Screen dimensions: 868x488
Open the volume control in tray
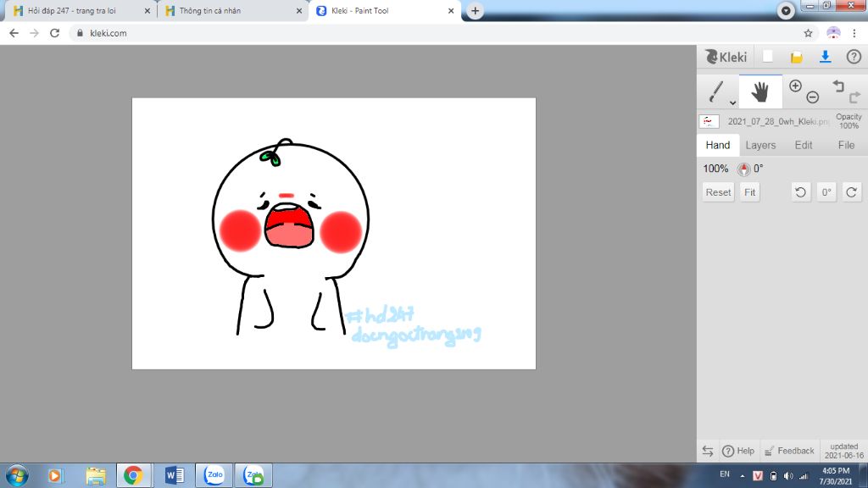pyautogui.click(x=788, y=476)
